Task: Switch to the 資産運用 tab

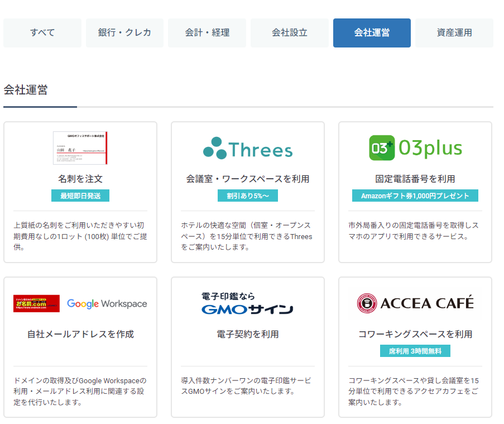Action: (454, 33)
